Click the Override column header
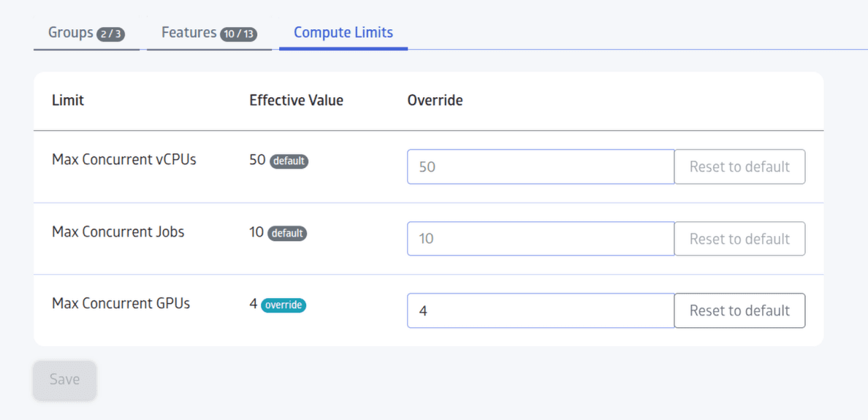The width and height of the screenshot is (868, 420). pos(435,101)
